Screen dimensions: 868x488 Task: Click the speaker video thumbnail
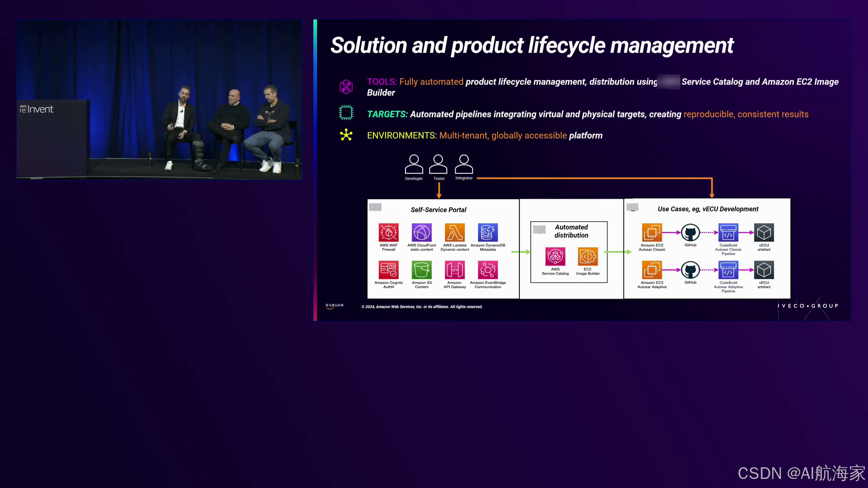tap(159, 99)
